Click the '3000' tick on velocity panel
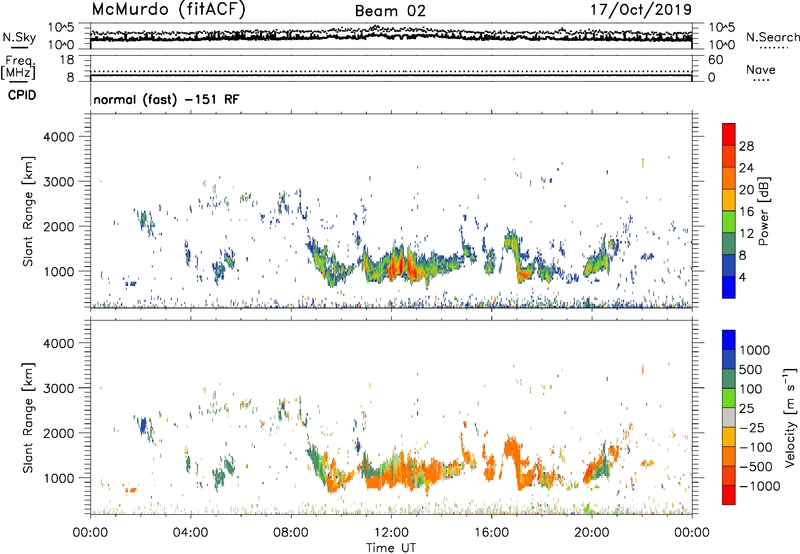The width and height of the screenshot is (800, 554). [58, 388]
